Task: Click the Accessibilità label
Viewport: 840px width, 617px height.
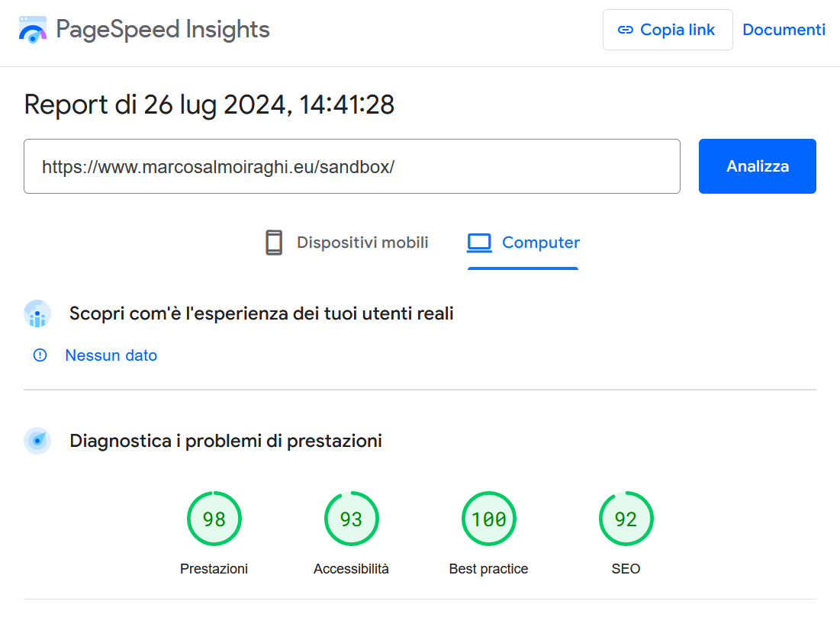Action: point(351,569)
